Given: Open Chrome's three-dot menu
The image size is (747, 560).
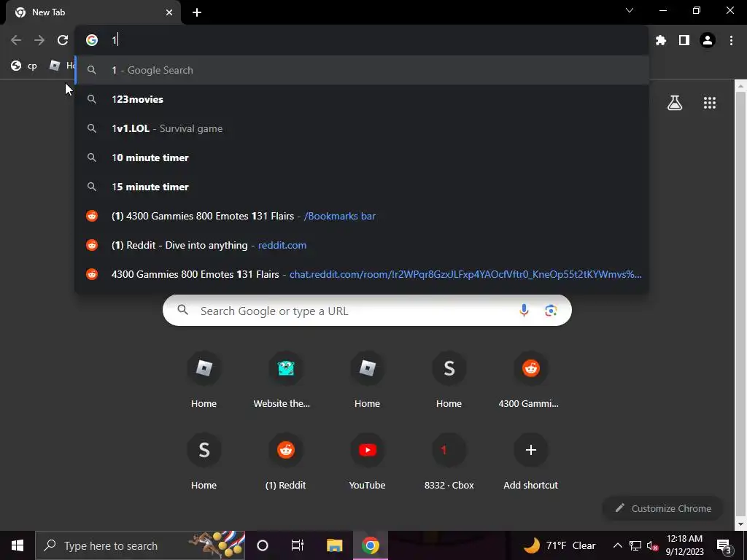Looking at the screenshot, I should click(731, 40).
